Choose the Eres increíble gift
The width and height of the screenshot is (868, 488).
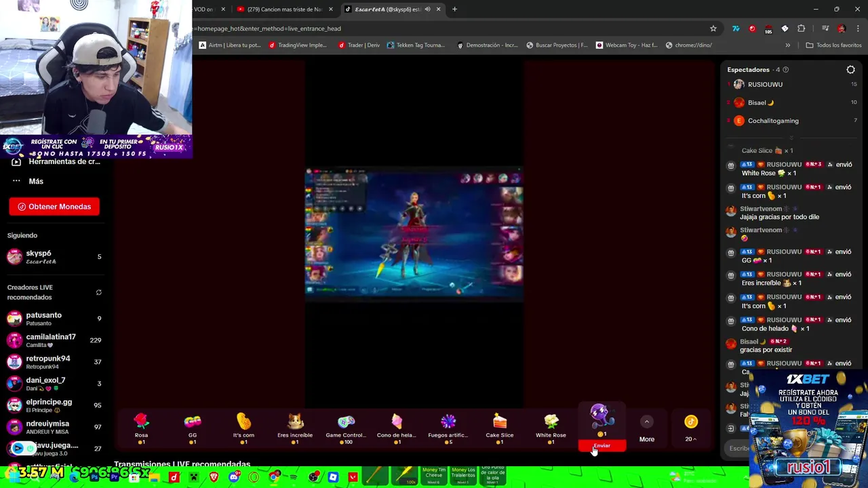click(295, 428)
